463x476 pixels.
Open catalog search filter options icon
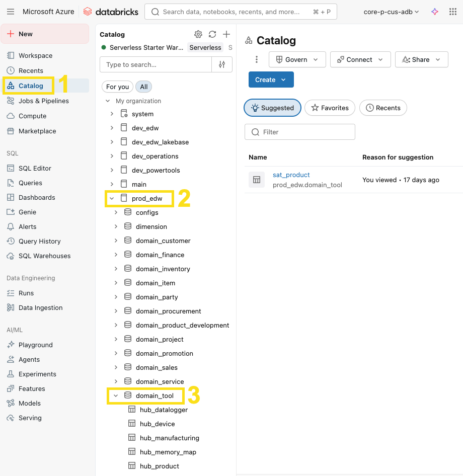click(x=222, y=64)
